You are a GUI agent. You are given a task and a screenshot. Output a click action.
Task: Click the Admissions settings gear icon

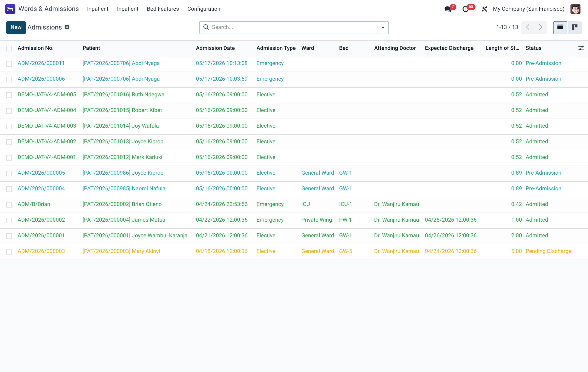67,27
